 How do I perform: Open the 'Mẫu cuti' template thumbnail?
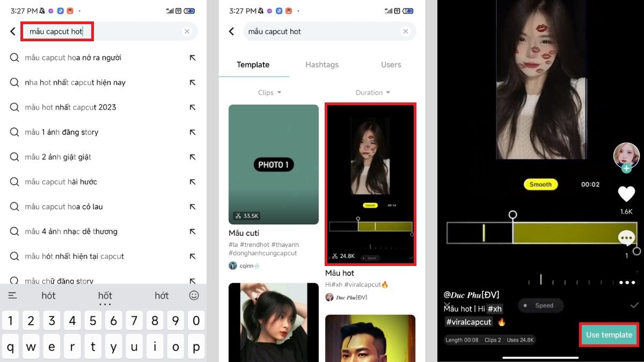274,165
